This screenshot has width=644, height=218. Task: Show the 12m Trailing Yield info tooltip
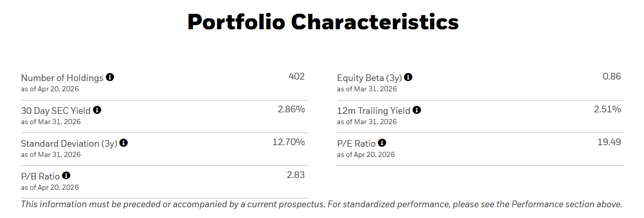point(417,110)
